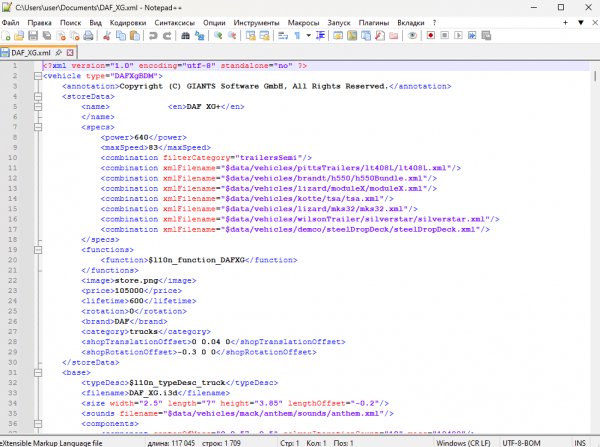600x447 pixels.
Task: Toggle show all characters pilcrow icon
Action: point(297,36)
